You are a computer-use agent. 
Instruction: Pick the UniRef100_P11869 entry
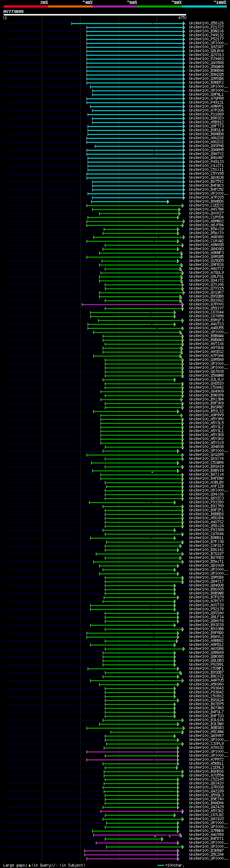click(x=206, y=114)
